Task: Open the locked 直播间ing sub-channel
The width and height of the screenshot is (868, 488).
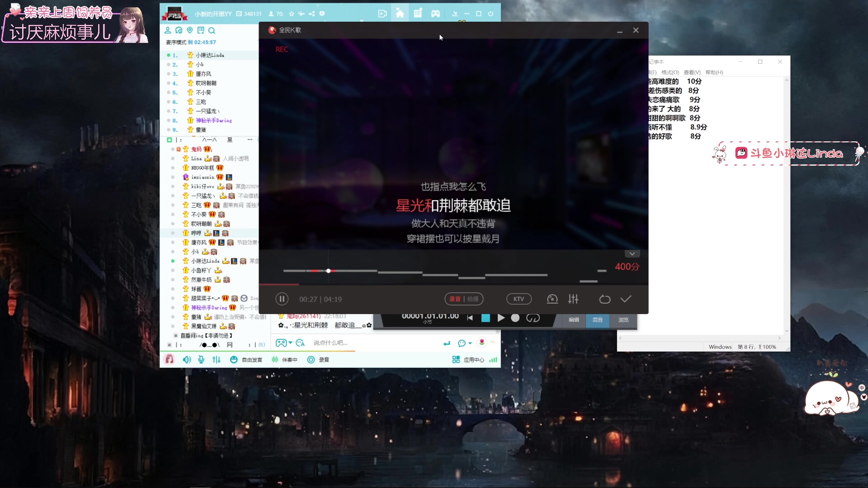Action: coord(206,336)
